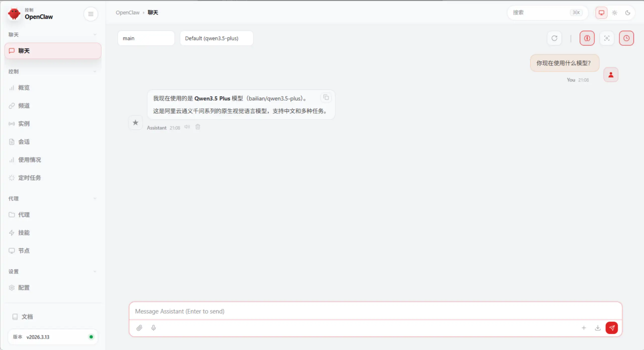Star the assistant's message
This screenshot has height=350, width=644.
136,123
